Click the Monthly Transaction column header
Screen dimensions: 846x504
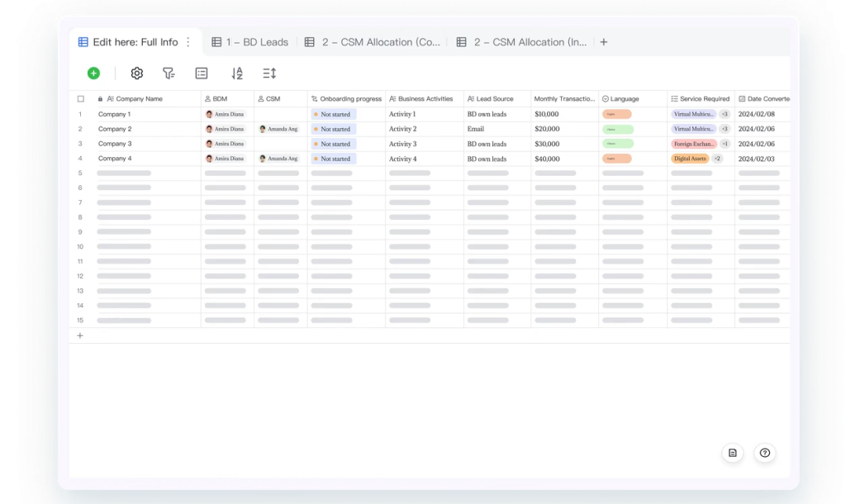point(564,99)
